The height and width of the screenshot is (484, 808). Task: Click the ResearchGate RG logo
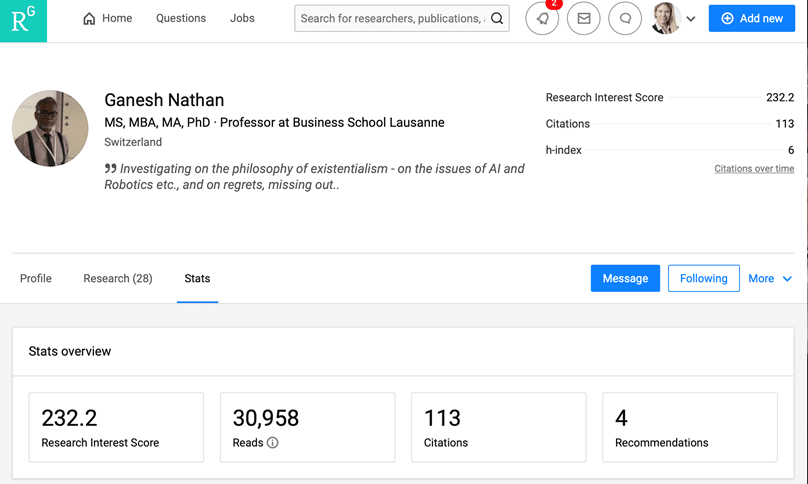23,21
